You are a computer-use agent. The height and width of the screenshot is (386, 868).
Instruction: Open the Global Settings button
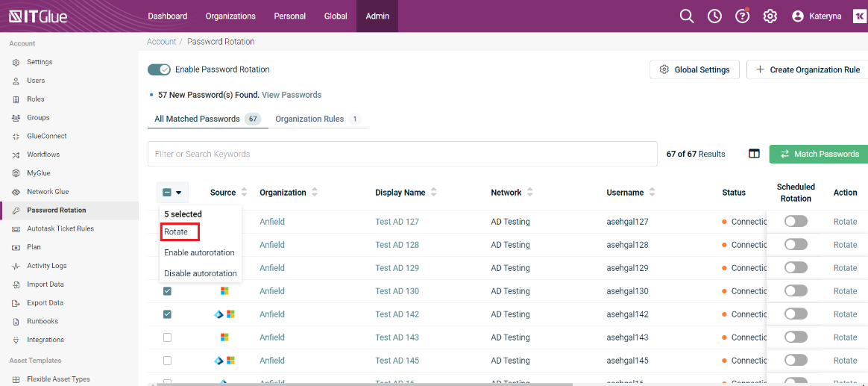[x=694, y=70]
